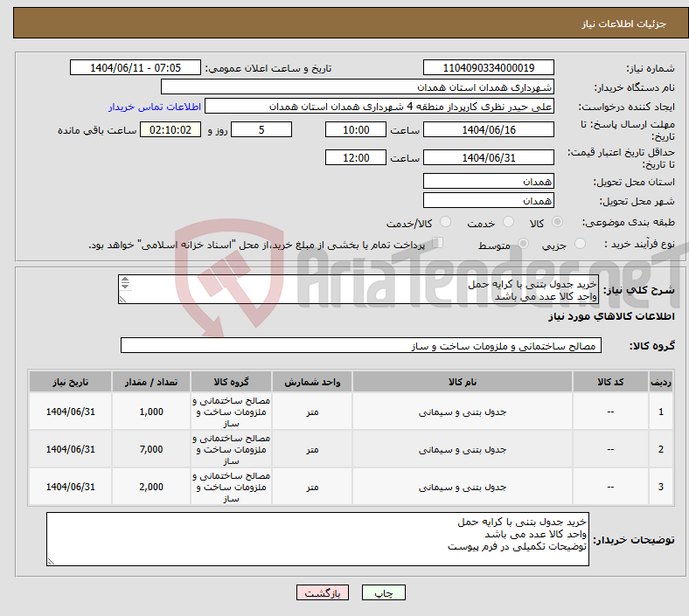689x616 pixels.
Task: Click resize grip of توضیحات خریدار textarea
Action: [51, 562]
